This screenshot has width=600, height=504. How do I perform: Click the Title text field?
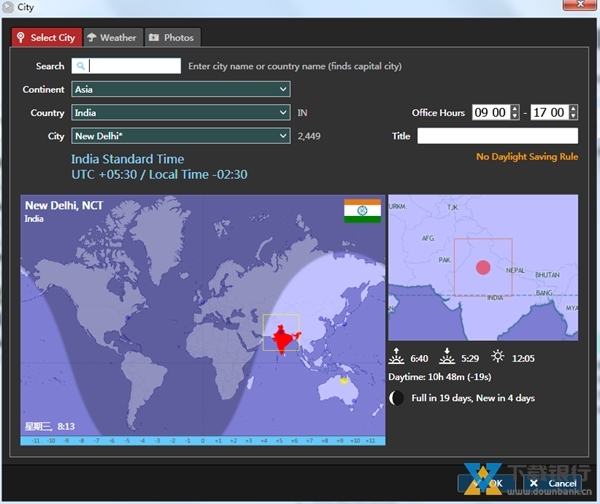point(497,136)
